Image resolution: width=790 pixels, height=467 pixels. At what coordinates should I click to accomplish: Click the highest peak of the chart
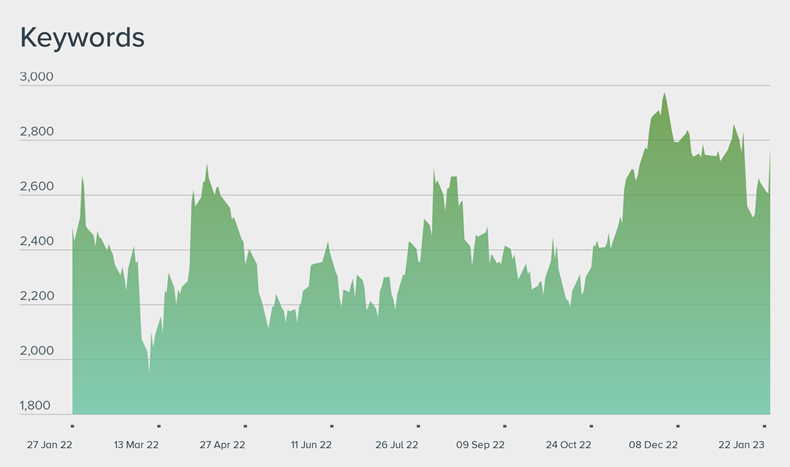click(x=665, y=94)
